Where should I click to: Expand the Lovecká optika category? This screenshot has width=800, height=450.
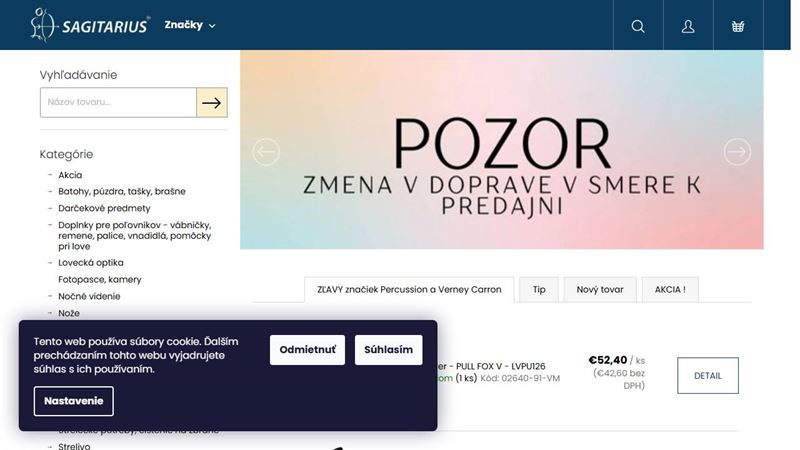50,263
